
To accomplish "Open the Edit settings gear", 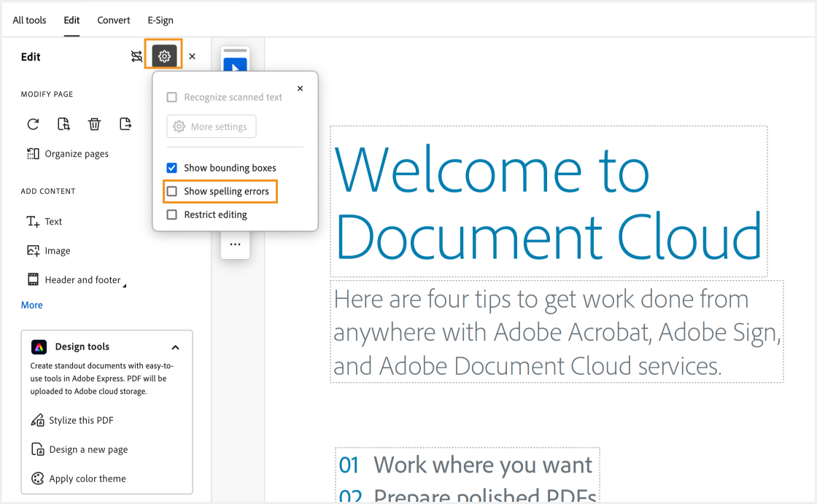I will (x=163, y=55).
